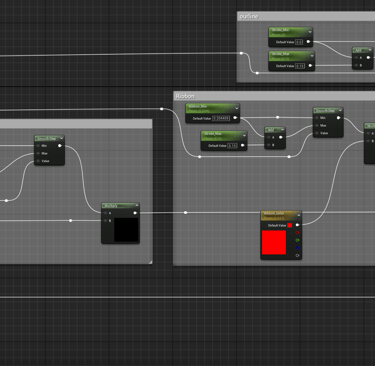Collapse the outline Stroke_Max node header arrow
Screen dimensions: 375x366
click(x=312, y=56)
